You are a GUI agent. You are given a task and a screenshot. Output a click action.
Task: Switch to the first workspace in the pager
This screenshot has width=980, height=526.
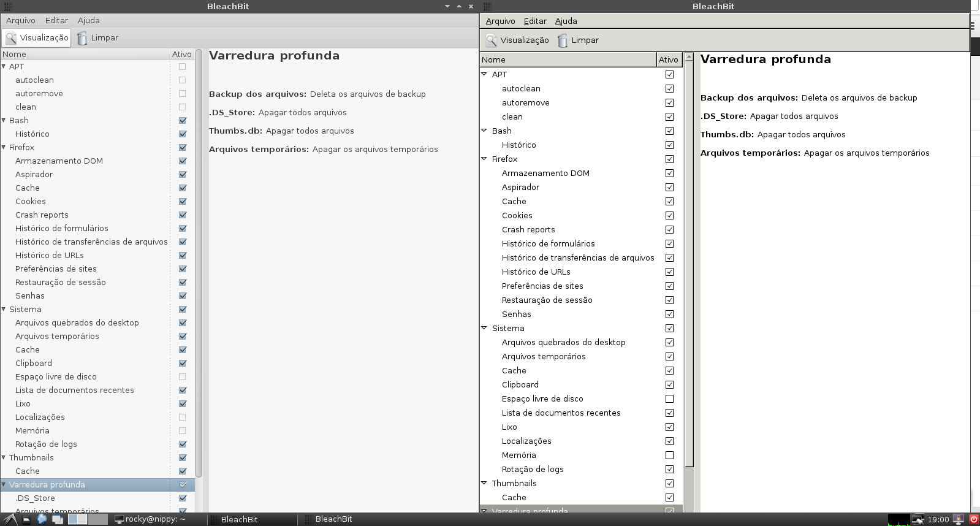click(x=77, y=519)
